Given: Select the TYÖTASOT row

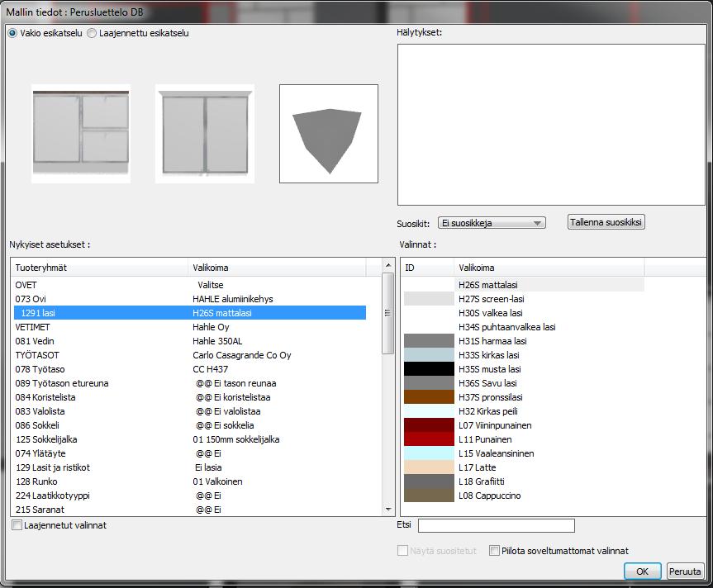Looking at the screenshot, I should [190, 355].
